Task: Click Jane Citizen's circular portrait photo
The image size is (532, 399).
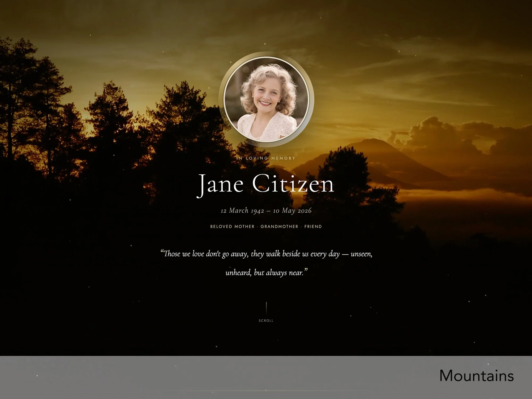Action: pos(266,99)
